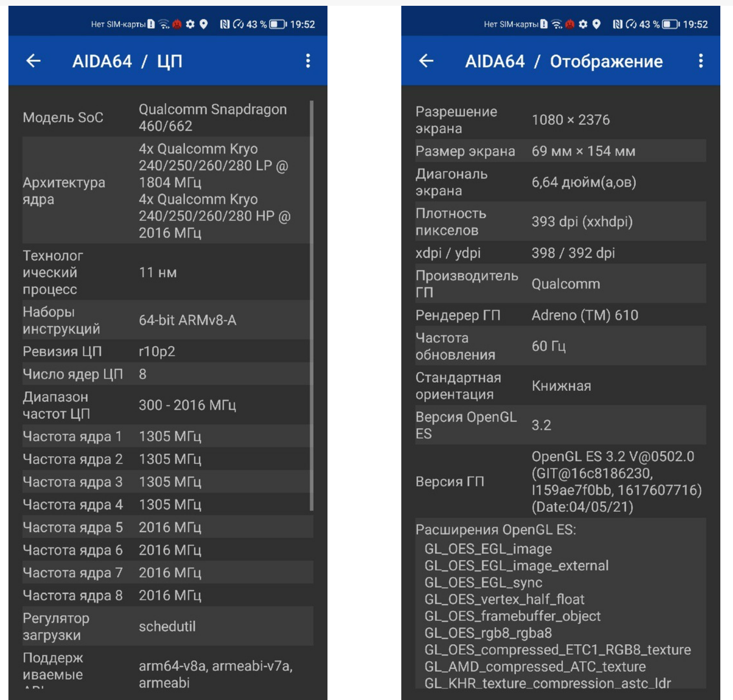This screenshot has width=733, height=700.
Task: Tap the 'Модель SoC' label
Action: 63,118
